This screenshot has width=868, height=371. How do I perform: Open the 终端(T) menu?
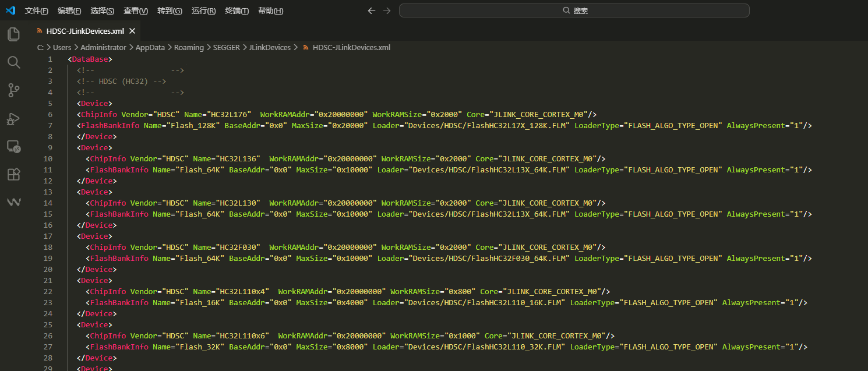237,11
